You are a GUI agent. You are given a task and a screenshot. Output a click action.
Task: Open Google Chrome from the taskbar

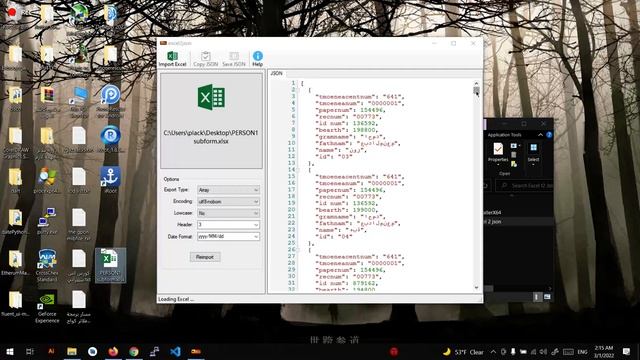pyautogui.click(x=134, y=351)
